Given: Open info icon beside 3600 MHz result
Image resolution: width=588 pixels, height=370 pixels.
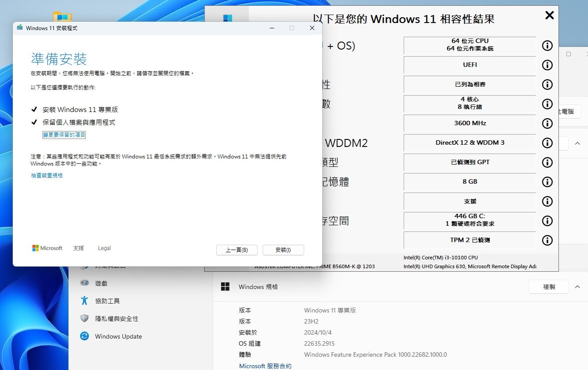Looking at the screenshot, I should pos(547,123).
